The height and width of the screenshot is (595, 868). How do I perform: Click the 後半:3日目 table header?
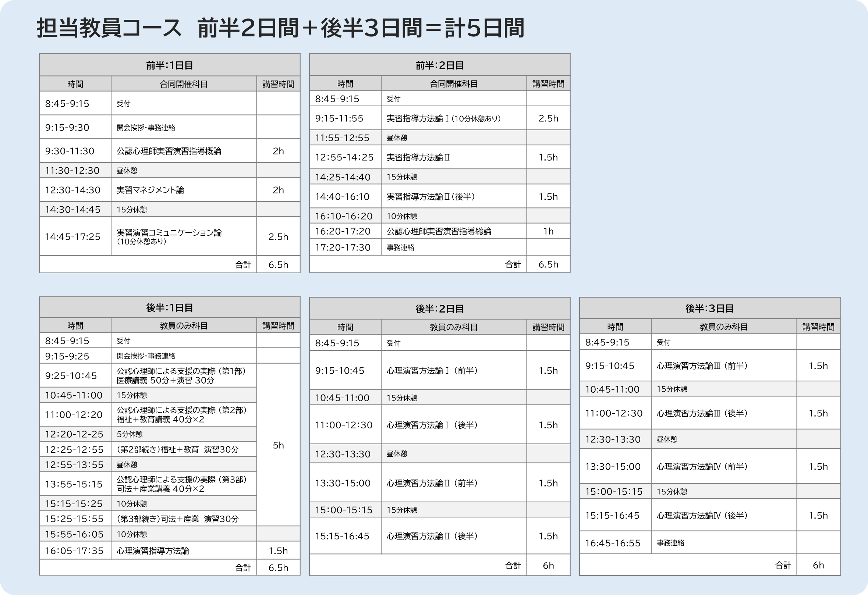(710, 308)
